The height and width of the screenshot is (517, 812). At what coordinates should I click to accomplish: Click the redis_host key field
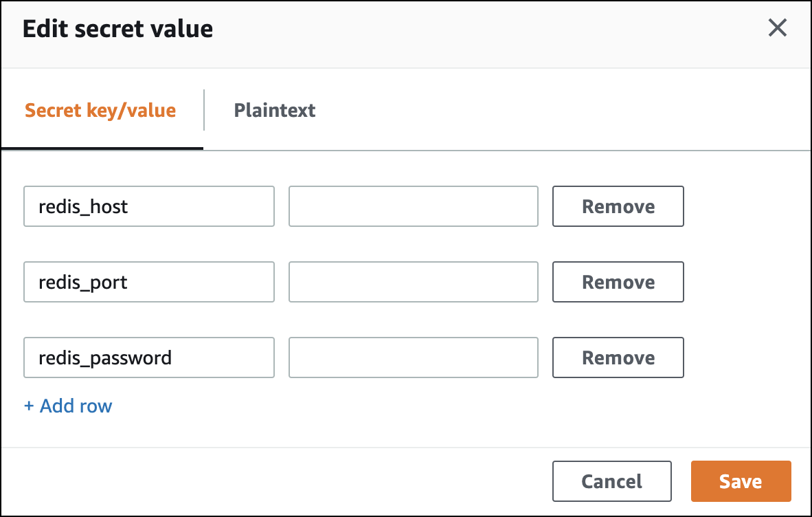click(x=148, y=206)
